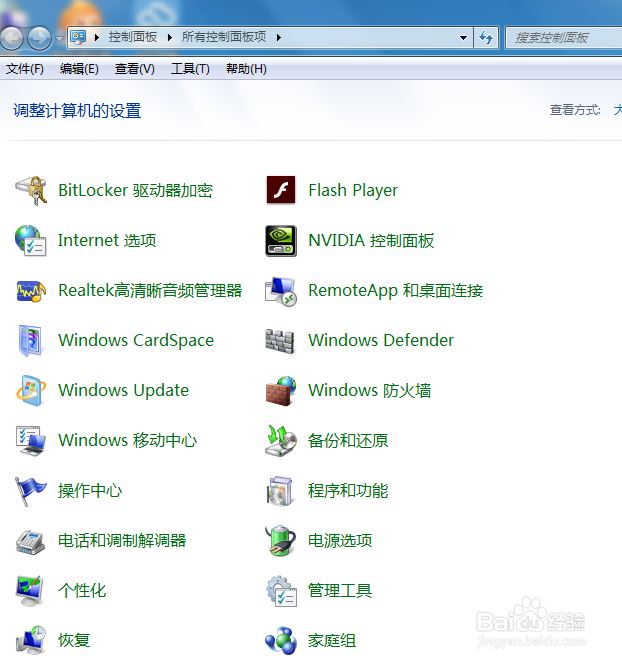Open the 备份和还原 link
This screenshot has width=622, height=663.
coord(348,441)
